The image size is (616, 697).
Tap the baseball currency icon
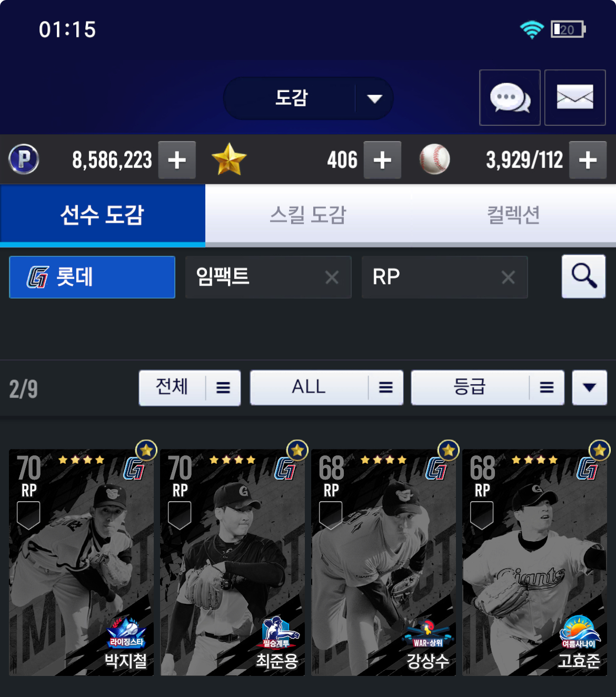[435, 160]
